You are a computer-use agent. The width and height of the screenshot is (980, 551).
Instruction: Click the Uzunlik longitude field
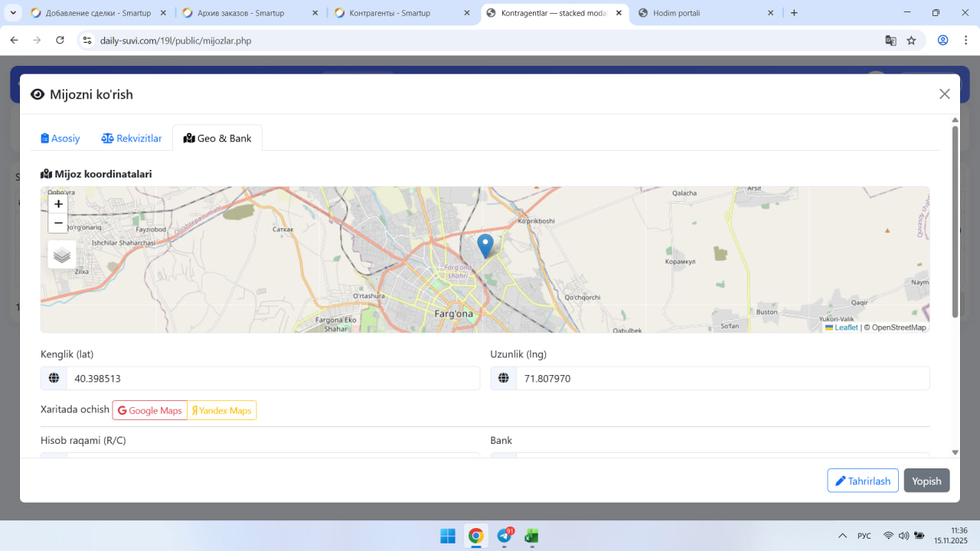[722, 379]
